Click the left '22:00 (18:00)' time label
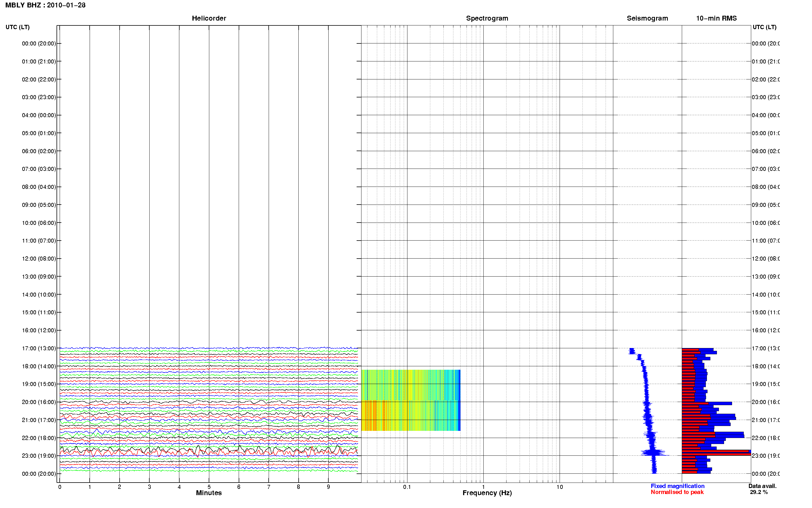This screenshot has height=508, width=812. [x=39, y=438]
